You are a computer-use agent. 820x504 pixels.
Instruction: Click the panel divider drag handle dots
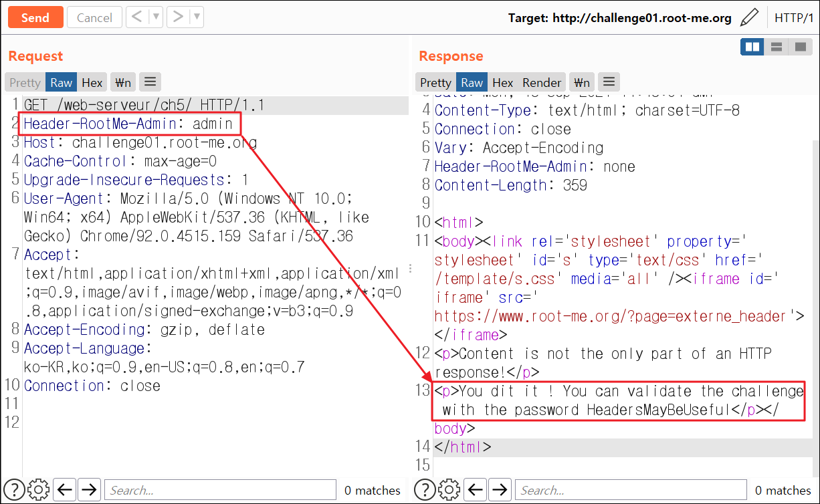(x=410, y=268)
